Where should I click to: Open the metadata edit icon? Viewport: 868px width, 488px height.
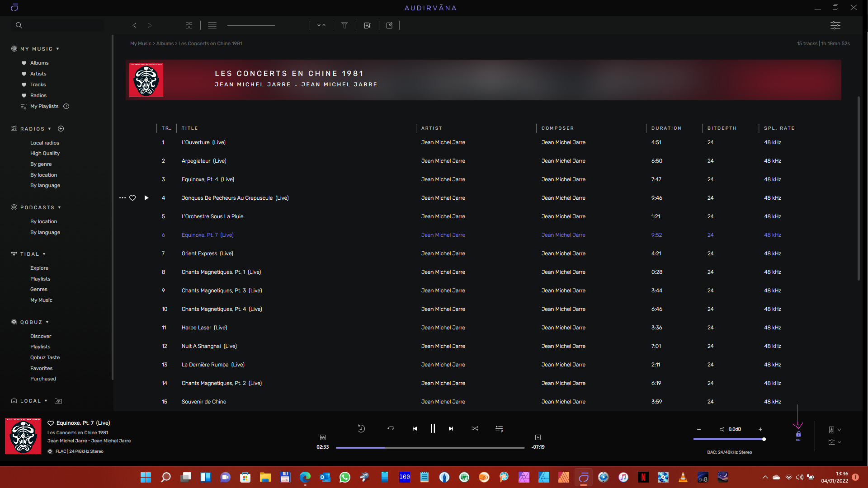(389, 25)
